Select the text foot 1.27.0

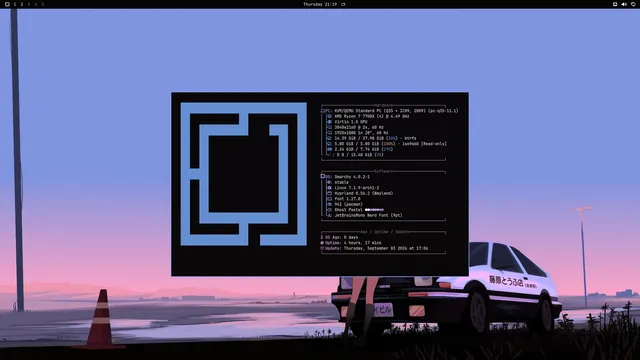coord(347,199)
